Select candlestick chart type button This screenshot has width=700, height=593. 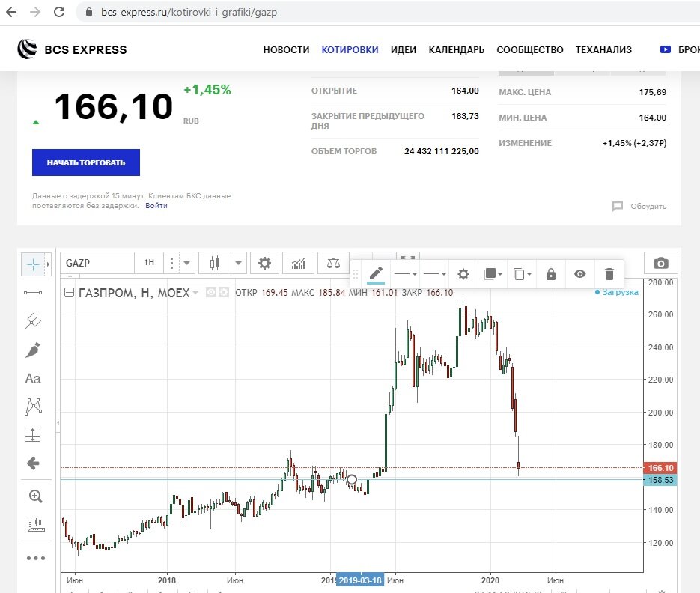[x=215, y=263]
